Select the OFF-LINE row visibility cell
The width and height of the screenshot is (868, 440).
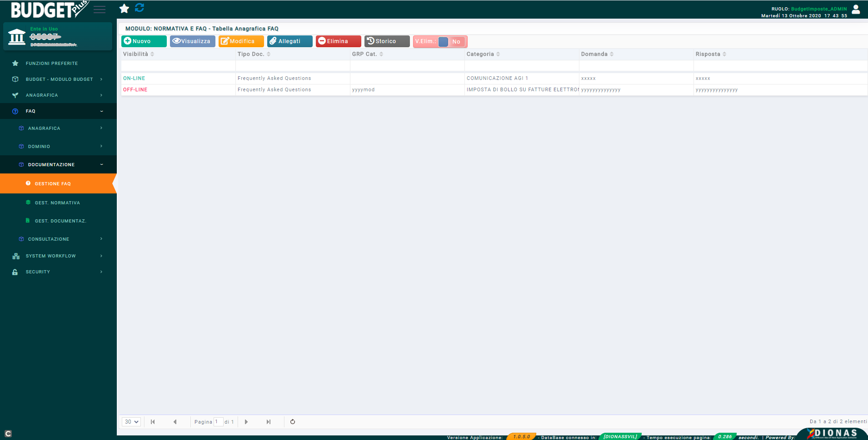pos(178,90)
